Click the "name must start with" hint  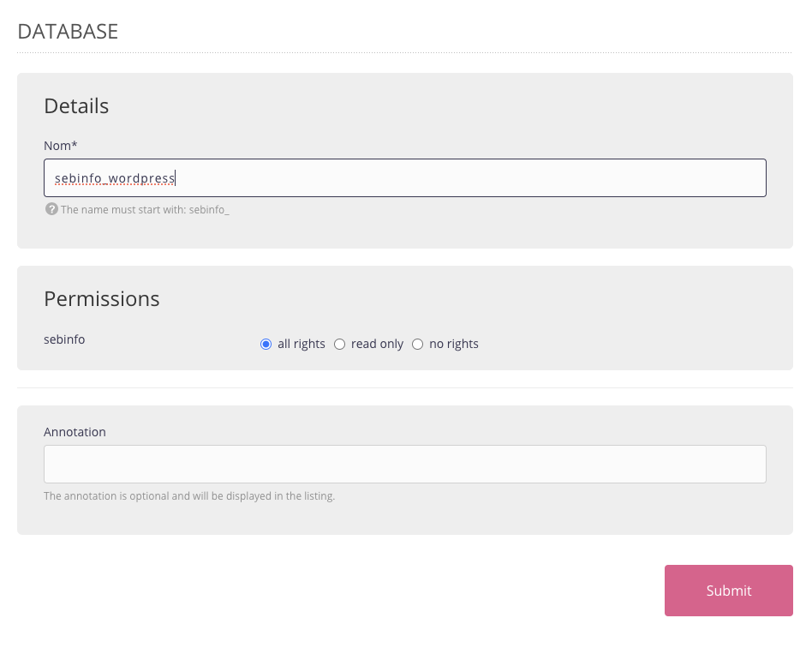click(145, 209)
